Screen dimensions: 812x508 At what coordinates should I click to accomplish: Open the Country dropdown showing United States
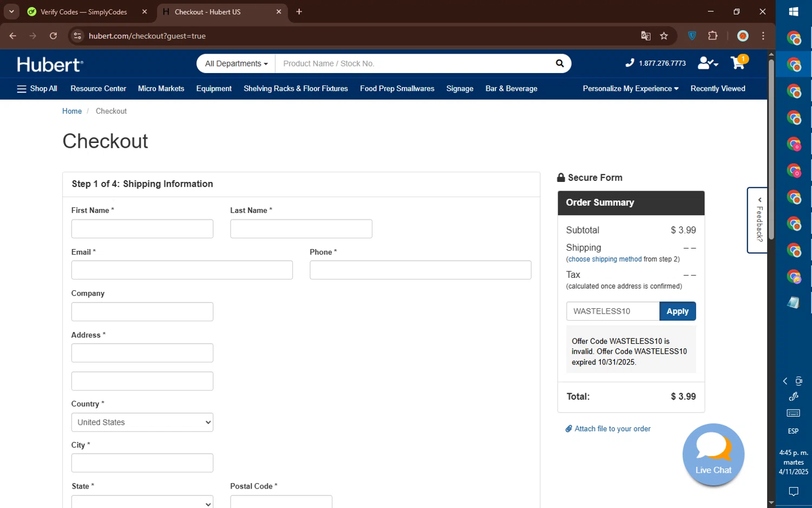coord(142,422)
